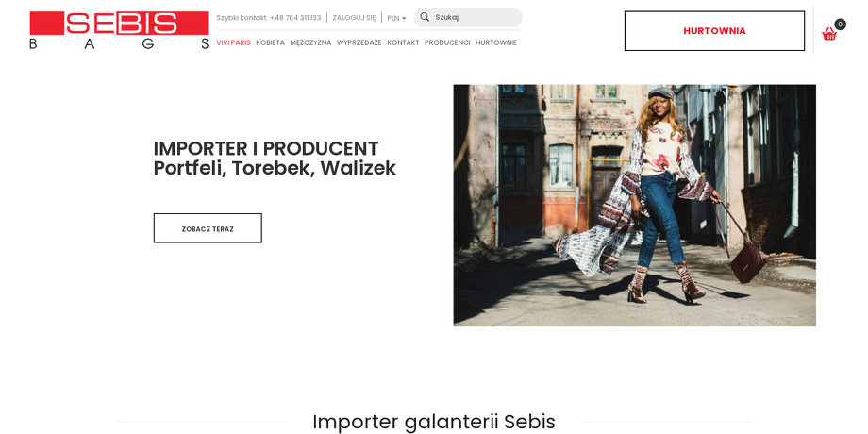Expand the PLN currency dropdown

click(396, 18)
